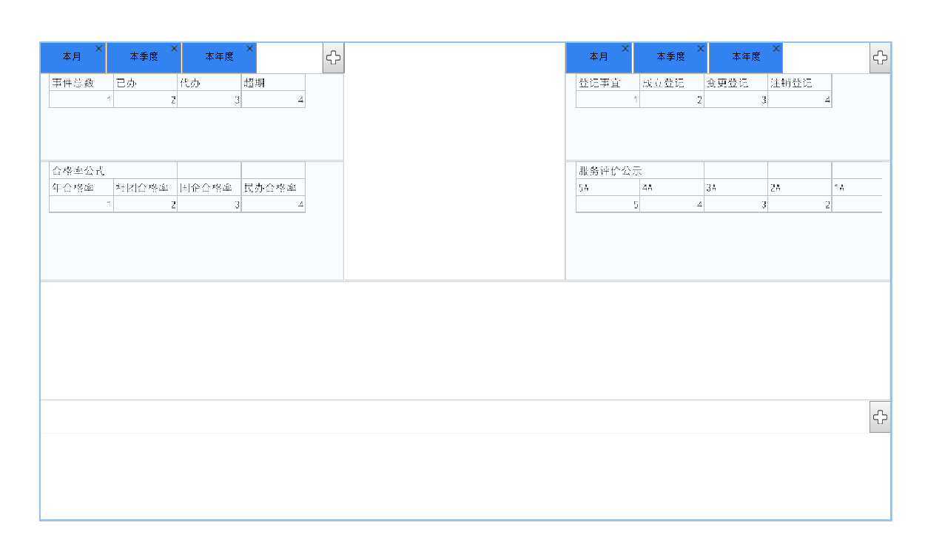Close the 本季度 tab above the 登记事宜 table

[x=702, y=49]
